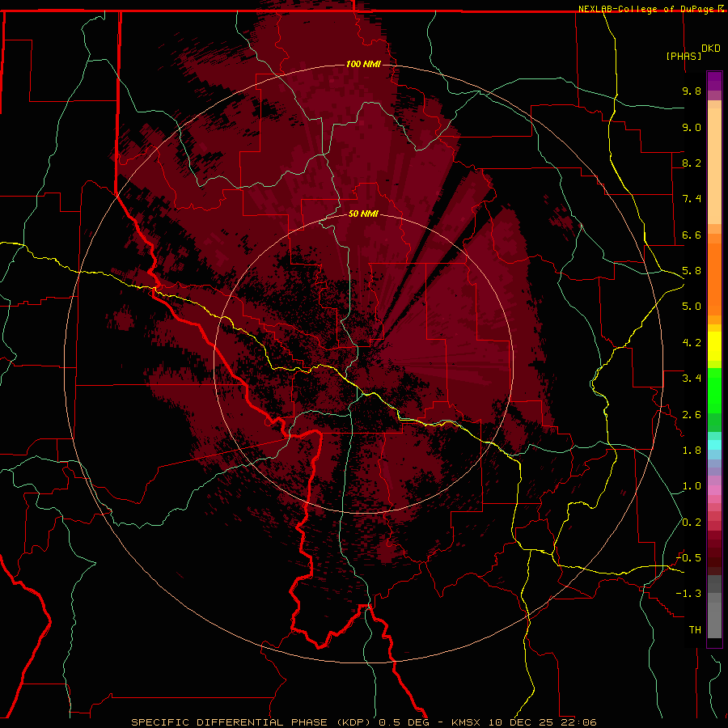Click the 1.0 value on color scale
The width and height of the screenshot is (728, 728).
(692, 486)
